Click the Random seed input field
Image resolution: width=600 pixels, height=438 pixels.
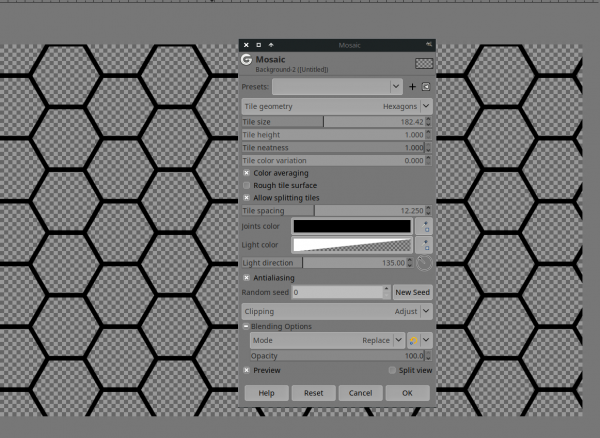click(338, 292)
